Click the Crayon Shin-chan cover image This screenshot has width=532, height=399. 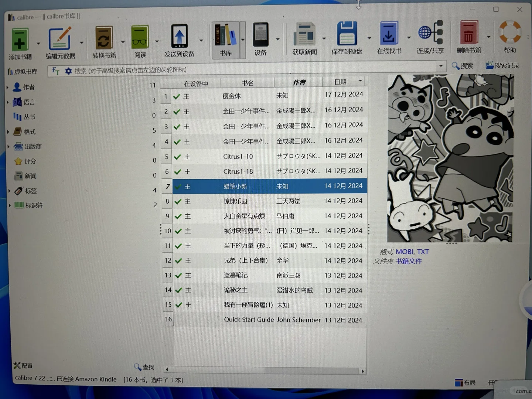point(450,158)
